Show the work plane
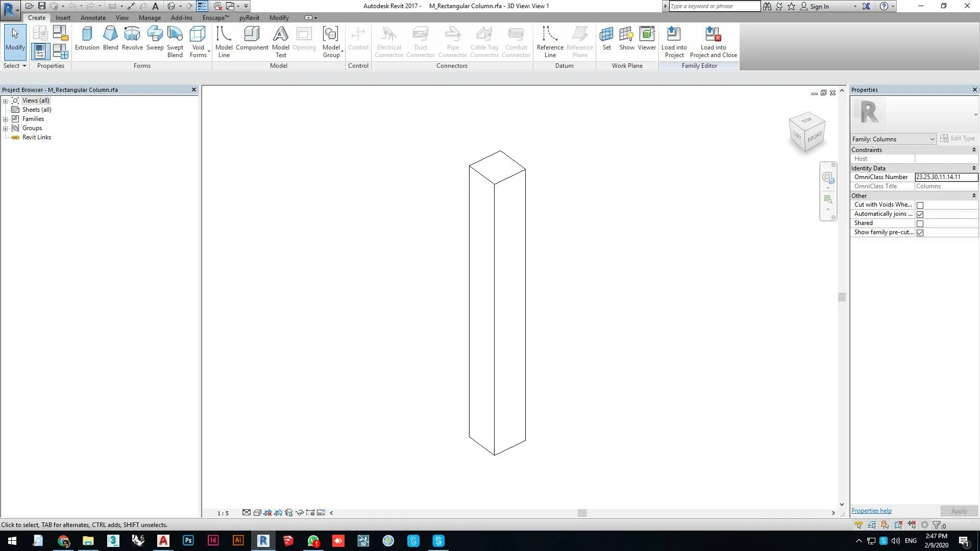Screen dimensions: 980x551 point(627,39)
